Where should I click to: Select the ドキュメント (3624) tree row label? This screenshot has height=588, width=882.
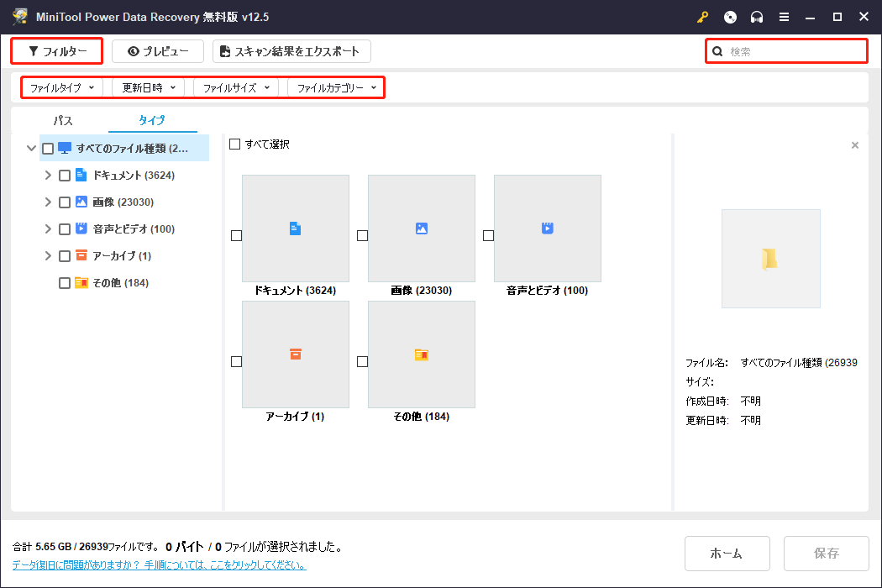pyautogui.click(x=134, y=176)
